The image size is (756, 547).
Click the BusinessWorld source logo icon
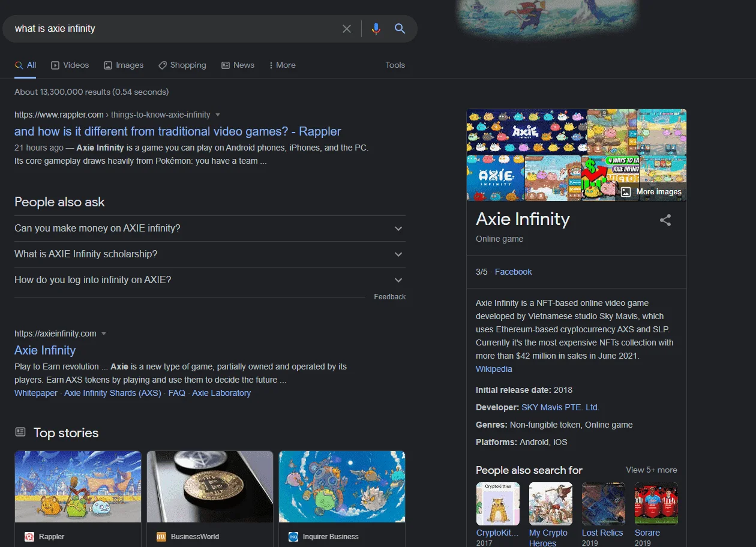[x=161, y=537]
